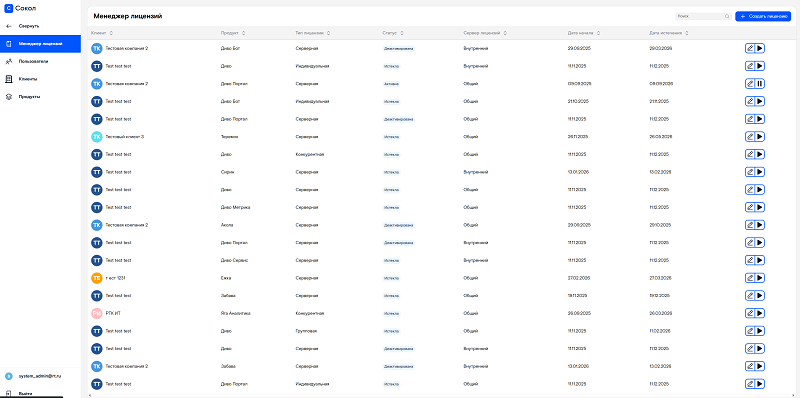The image size is (800, 398).
Task: Sort table by Дата истечения column
Action: point(687,33)
